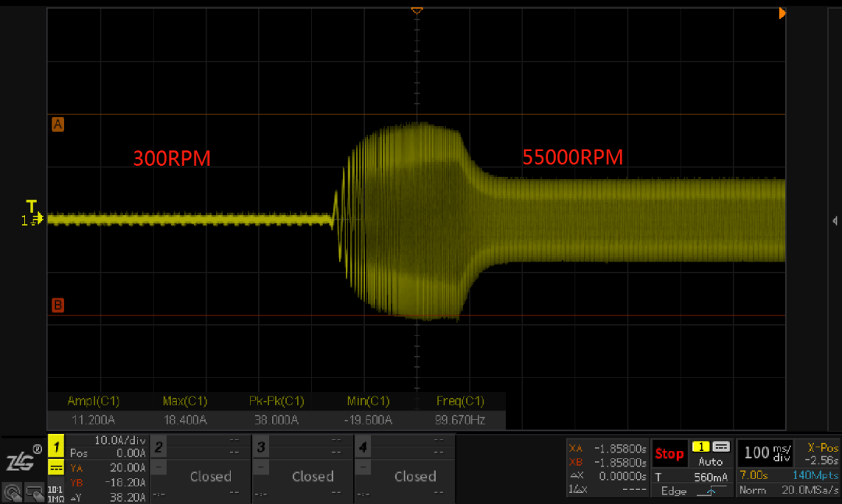Click the Freq(C1) measurement header

pyautogui.click(x=460, y=401)
